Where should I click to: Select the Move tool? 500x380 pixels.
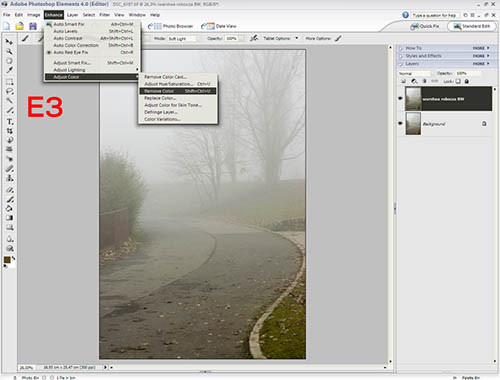[x=9, y=42]
